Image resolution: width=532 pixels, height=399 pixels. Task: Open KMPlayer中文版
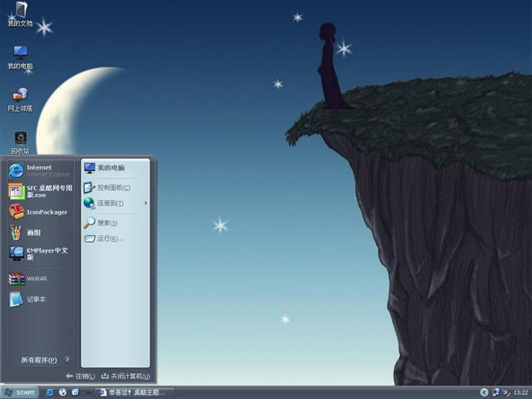click(40, 254)
